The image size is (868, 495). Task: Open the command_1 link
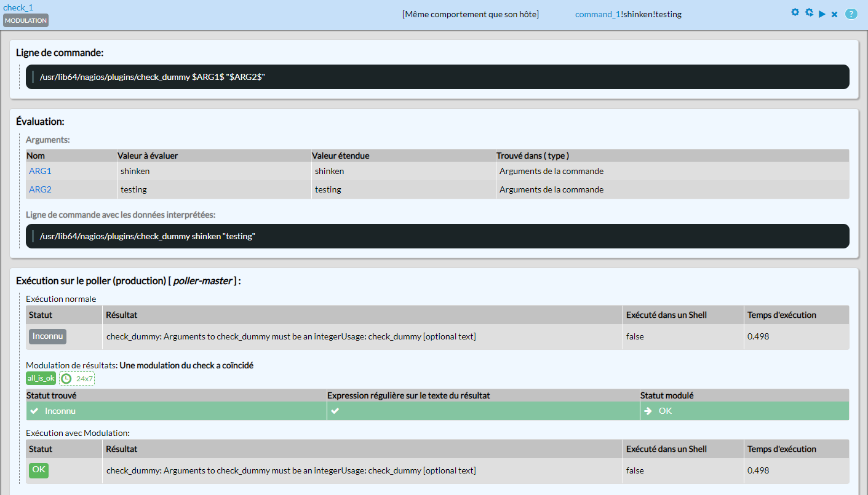coord(597,14)
